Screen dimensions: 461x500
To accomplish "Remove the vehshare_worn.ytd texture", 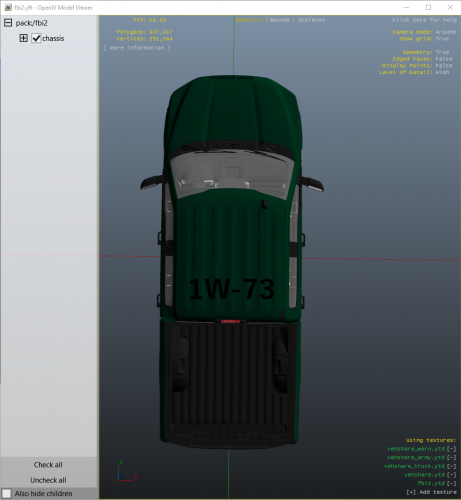I will coord(451,449).
